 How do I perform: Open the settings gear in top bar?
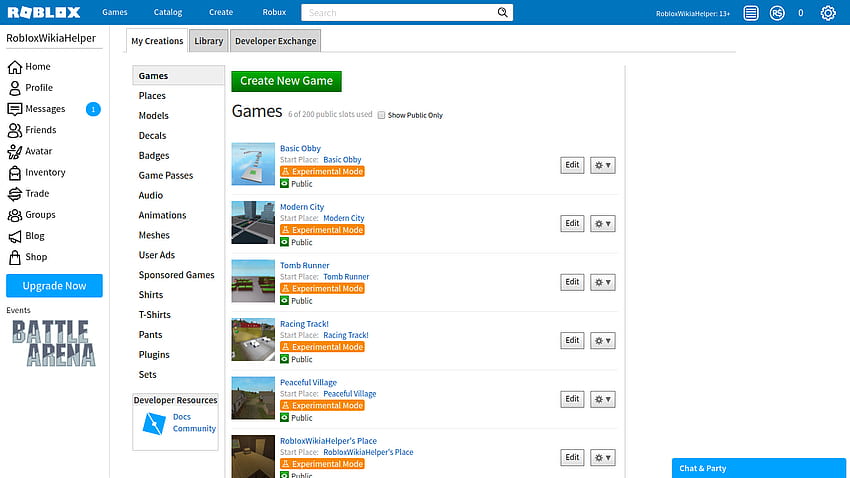tap(828, 13)
